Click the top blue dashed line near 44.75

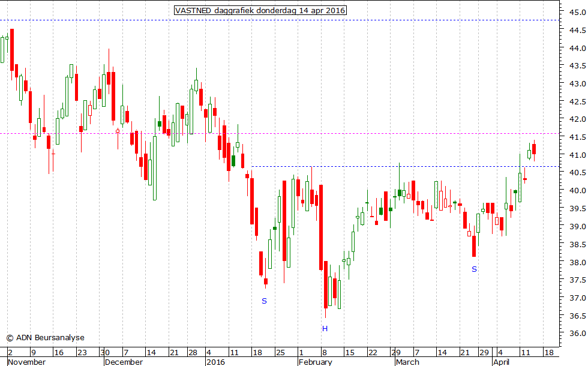coord(280,20)
